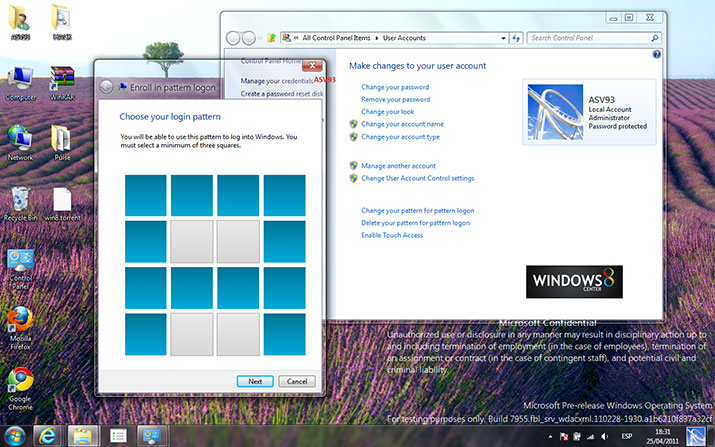Click 'Delete your pattern for pattern logon'

[415, 222]
